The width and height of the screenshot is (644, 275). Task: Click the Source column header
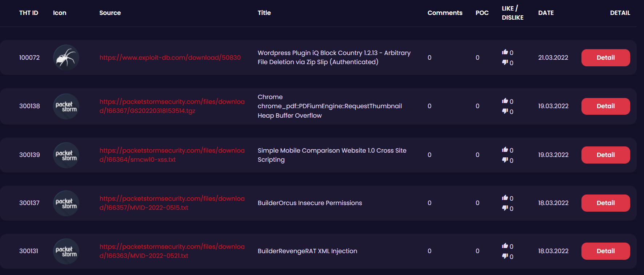(x=110, y=13)
